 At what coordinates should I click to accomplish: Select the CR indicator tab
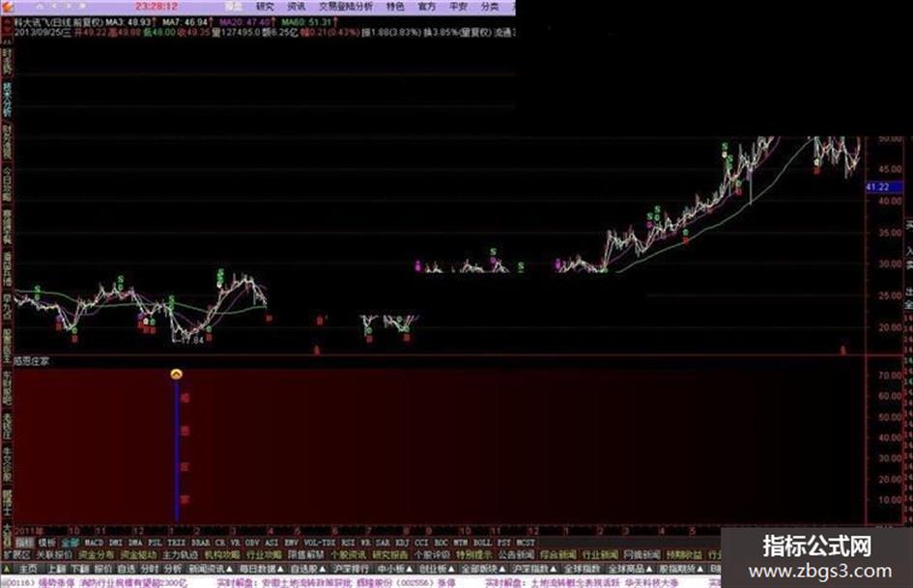point(219,543)
